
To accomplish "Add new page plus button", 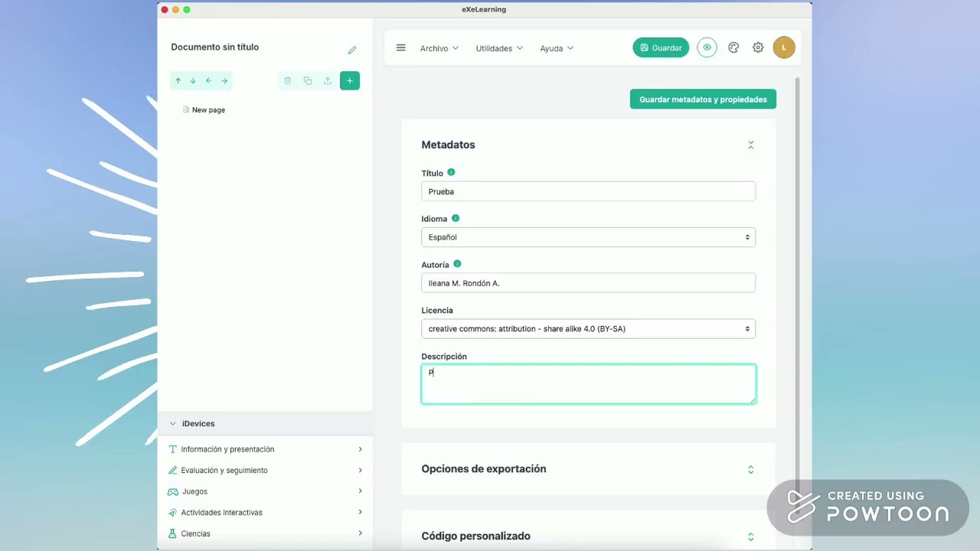I will click(x=350, y=80).
